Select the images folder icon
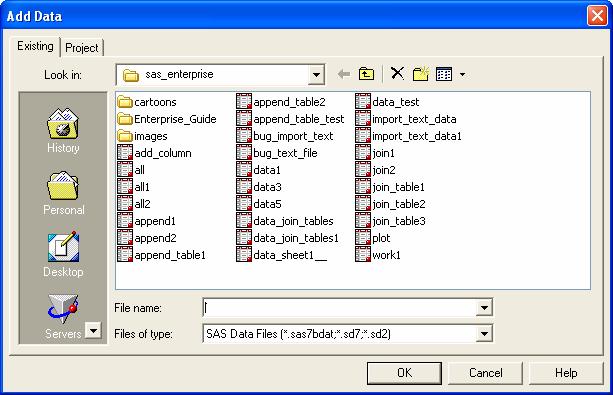 pos(125,136)
